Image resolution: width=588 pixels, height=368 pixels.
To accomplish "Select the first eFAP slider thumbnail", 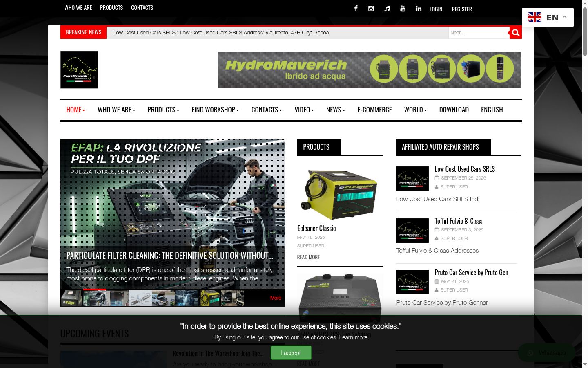I will click(71, 298).
